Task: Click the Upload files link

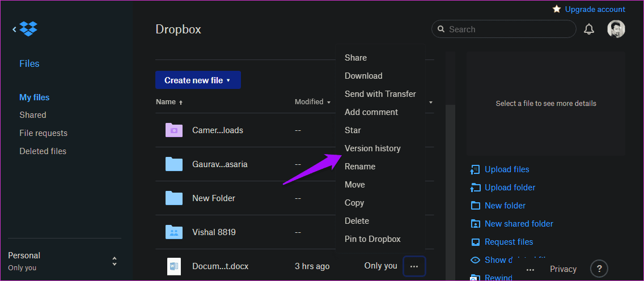Action: pos(507,169)
